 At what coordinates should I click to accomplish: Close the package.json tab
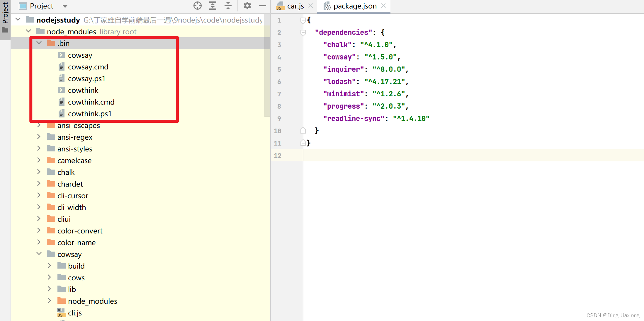[383, 6]
